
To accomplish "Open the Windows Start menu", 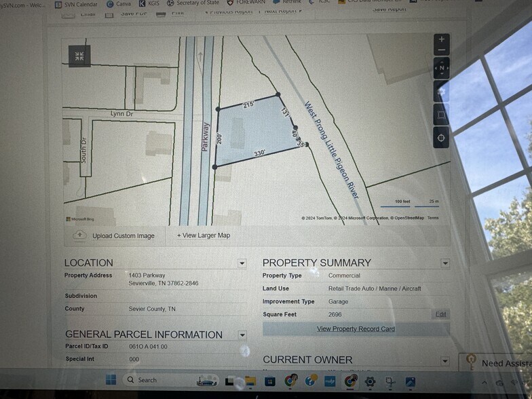I will [111, 380].
